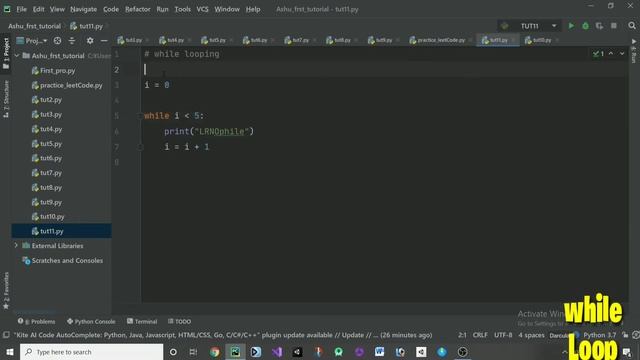This screenshot has height=360, width=640.
Task: Start debugging with the green bug icon
Action: (x=585, y=26)
